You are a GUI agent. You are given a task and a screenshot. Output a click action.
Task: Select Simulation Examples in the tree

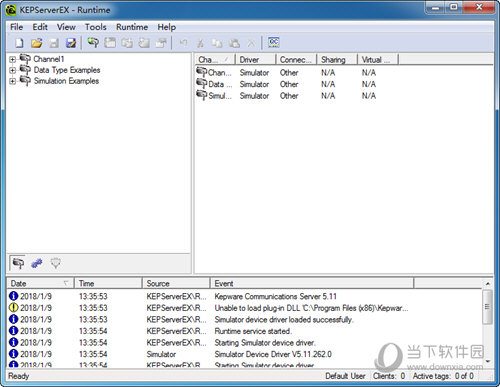click(x=66, y=81)
